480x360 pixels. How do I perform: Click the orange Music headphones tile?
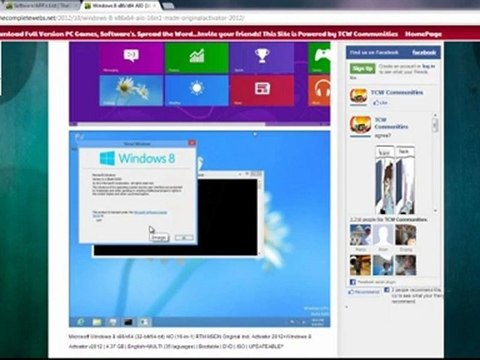[319, 91]
